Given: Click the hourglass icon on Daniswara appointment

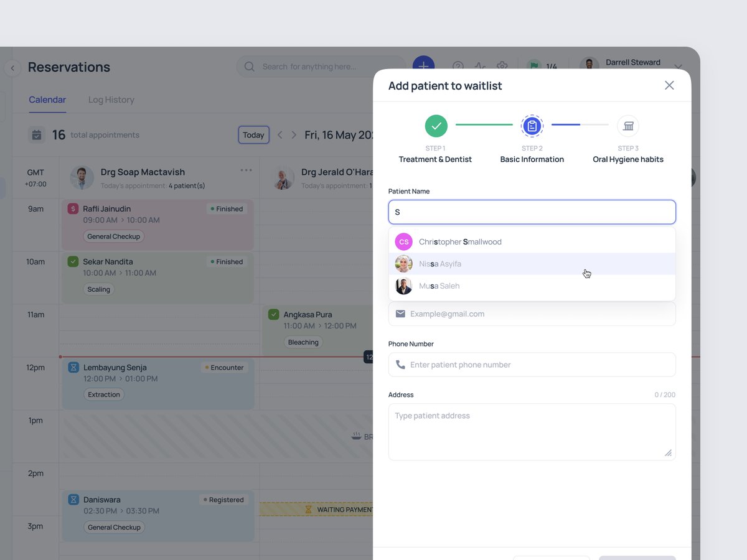Looking at the screenshot, I should [73, 500].
